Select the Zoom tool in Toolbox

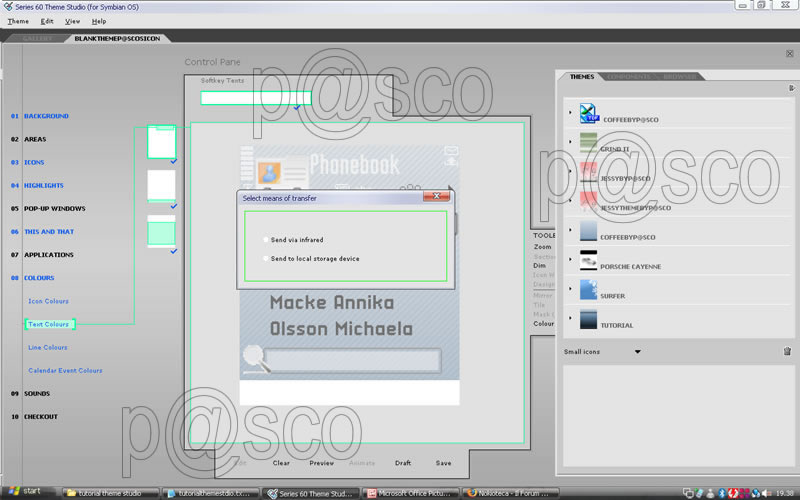pos(542,247)
